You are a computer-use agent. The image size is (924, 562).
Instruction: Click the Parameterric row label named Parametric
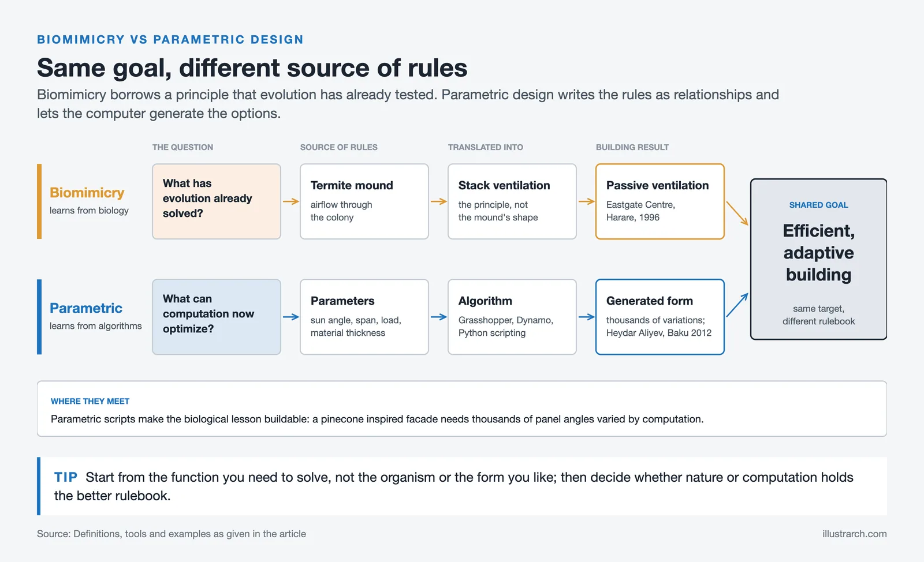pyautogui.click(x=86, y=308)
